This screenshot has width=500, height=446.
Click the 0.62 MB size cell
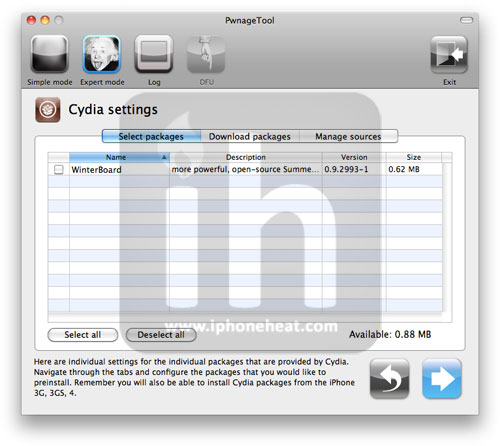click(x=414, y=169)
